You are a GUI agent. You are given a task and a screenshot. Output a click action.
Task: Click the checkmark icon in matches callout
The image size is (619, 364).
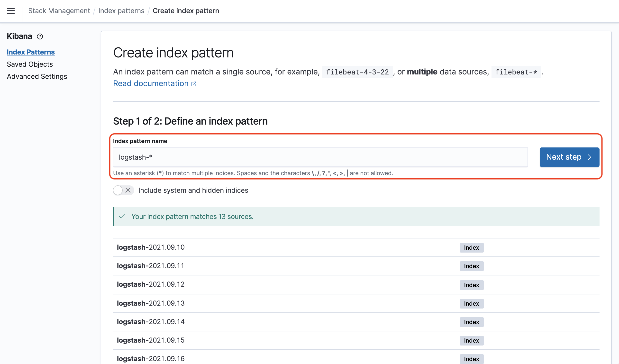coord(122,216)
